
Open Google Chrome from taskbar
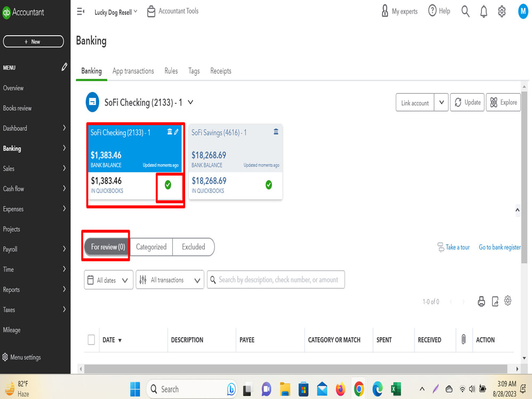359,389
